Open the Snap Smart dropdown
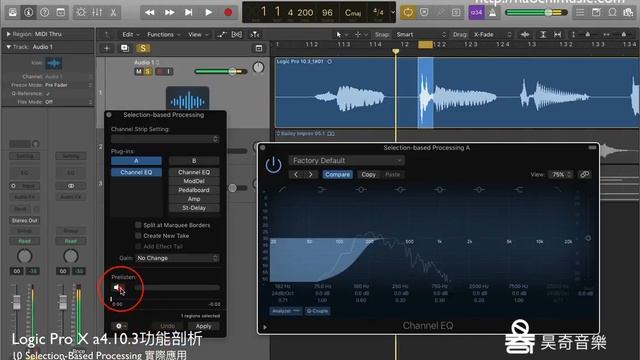Screen dimensions: 640x360 (421, 35)
